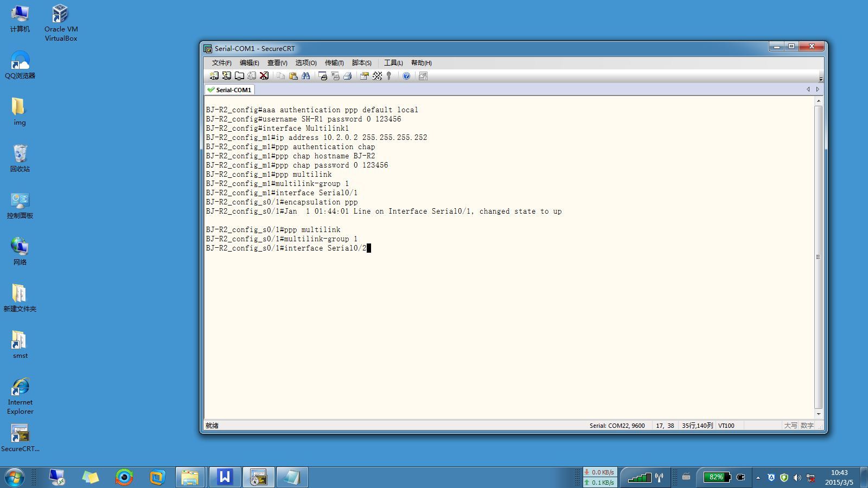This screenshot has width=868, height=488.
Task: Click the Connect toolbar icon
Action: [x=214, y=76]
